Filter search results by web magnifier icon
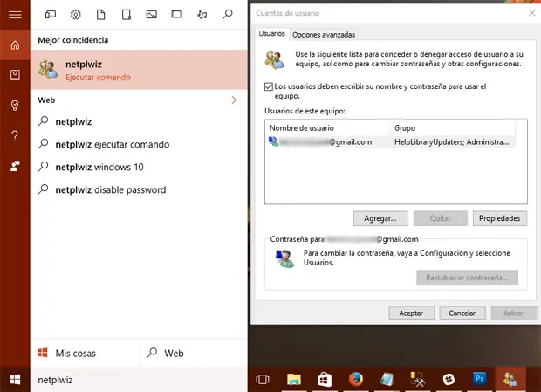The width and height of the screenshot is (541, 392). coord(228,15)
